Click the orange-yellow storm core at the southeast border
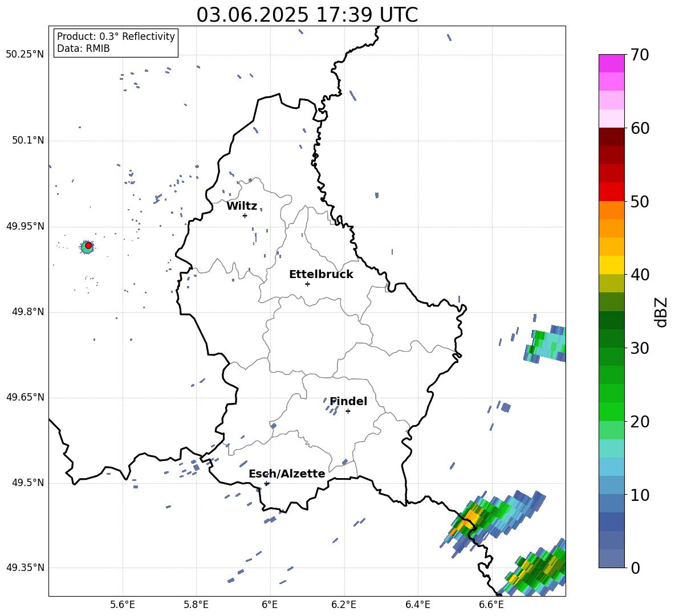Image resolution: width=675 pixels, height=616 pixels. [469, 520]
